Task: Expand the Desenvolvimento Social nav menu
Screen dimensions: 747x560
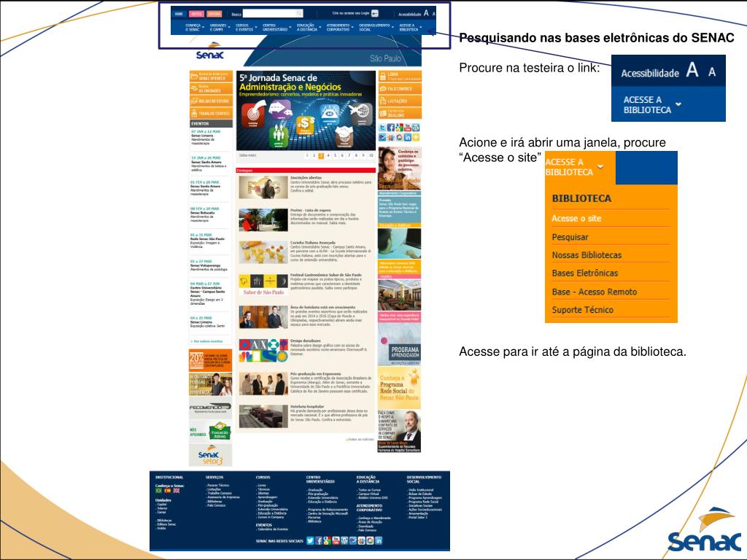Action: 376,27
